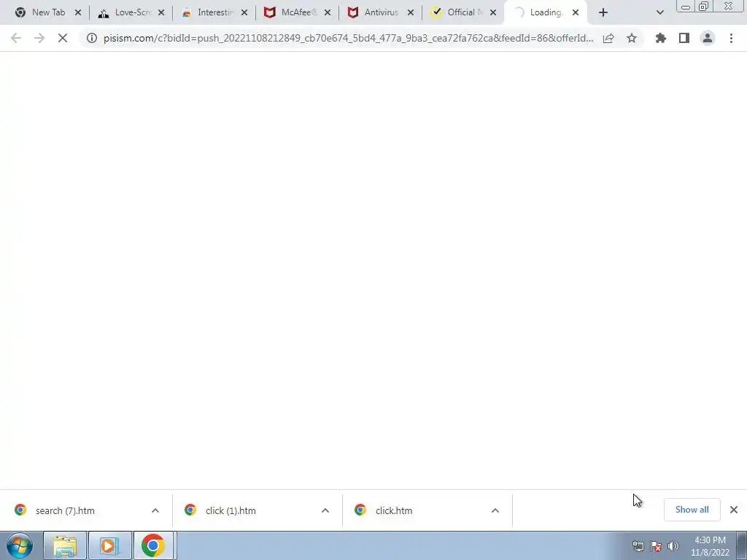The height and width of the screenshot is (560, 747).
Task: Close the Loading tab
Action: 576,13
